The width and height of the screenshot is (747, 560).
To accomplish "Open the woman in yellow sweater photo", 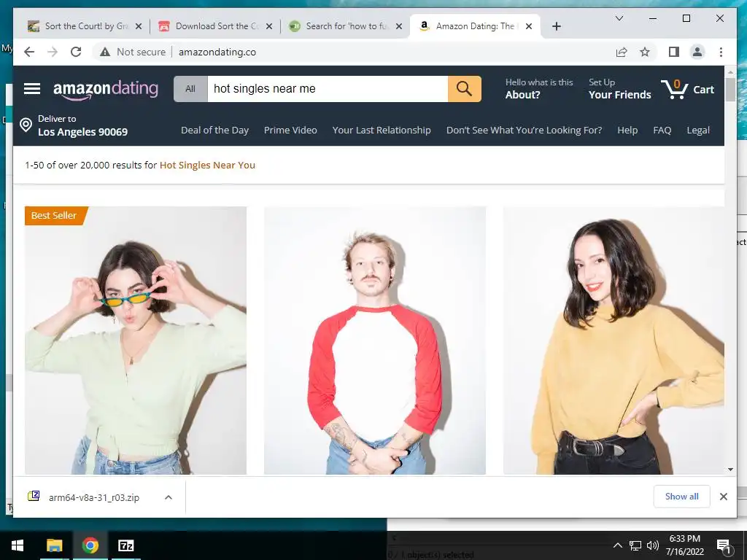I will (614, 341).
